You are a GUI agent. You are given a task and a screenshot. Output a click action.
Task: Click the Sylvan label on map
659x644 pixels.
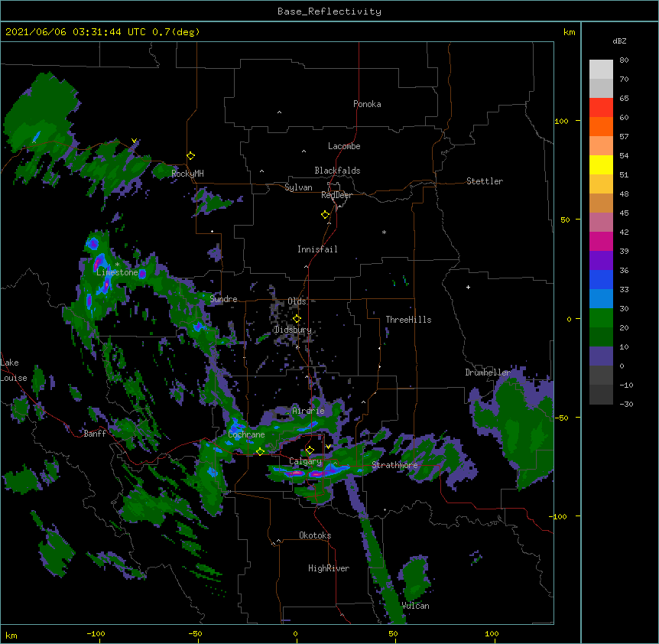tap(298, 187)
